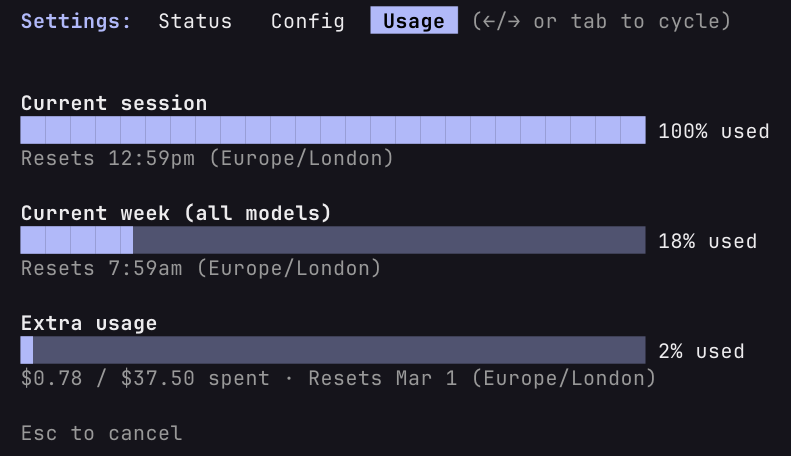Switch to the Status tab
This screenshot has width=791, height=456.
click(195, 21)
